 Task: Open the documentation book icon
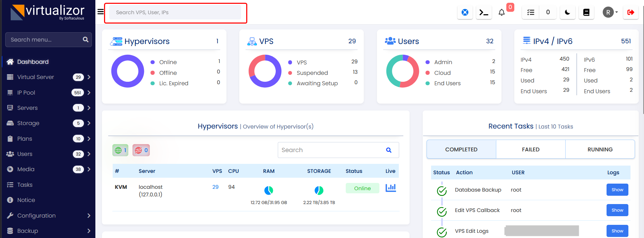tap(586, 12)
